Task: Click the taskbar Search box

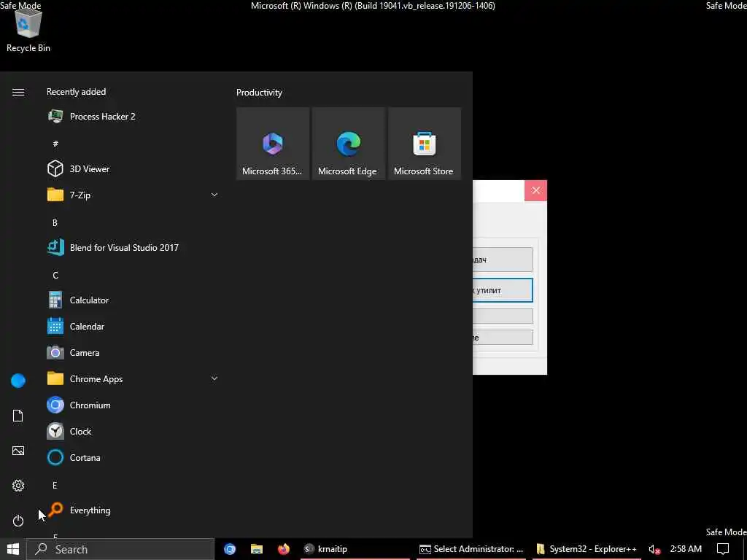Action: (x=120, y=549)
